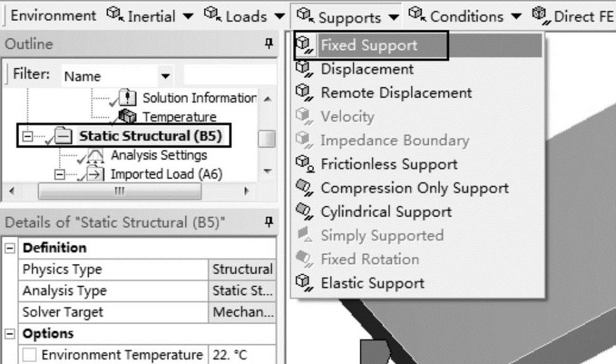The height and width of the screenshot is (364, 616).
Task: Collapse the Definition section
Action: 10,248
